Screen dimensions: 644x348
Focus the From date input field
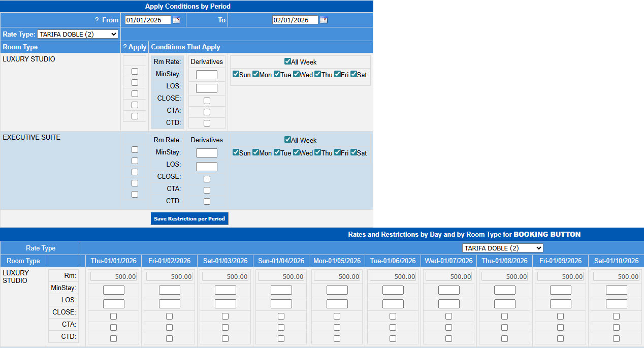pos(148,20)
